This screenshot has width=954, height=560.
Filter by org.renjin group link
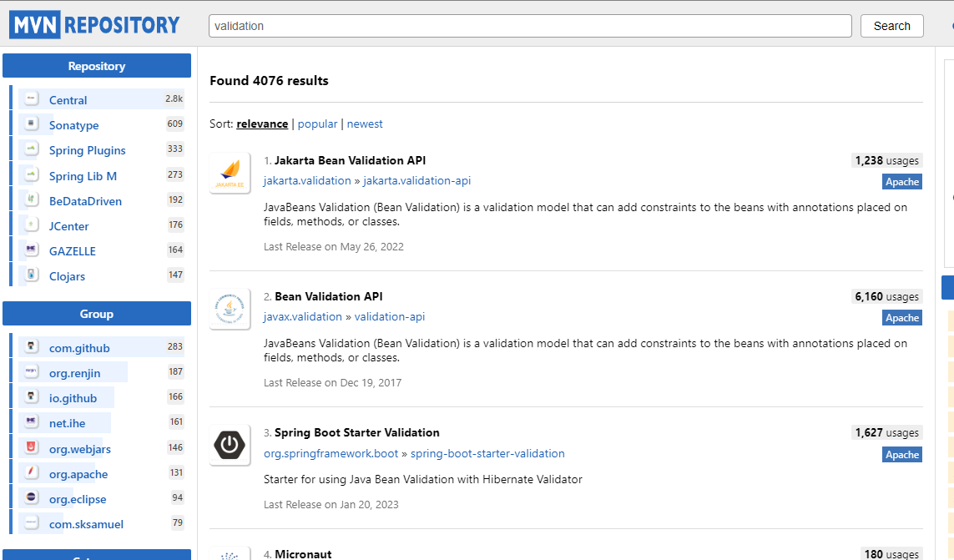(x=75, y=373)
